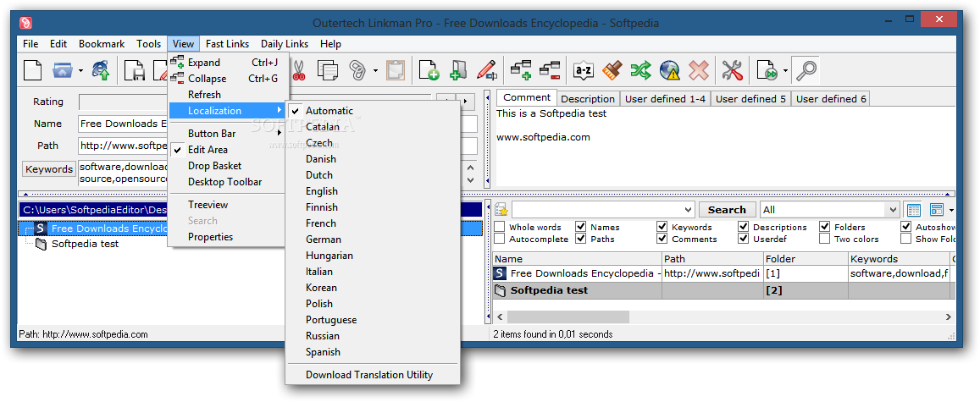Click the right arrow of results scrollbar
This screenshot has width=980, height=402.
tap(949, 317)
